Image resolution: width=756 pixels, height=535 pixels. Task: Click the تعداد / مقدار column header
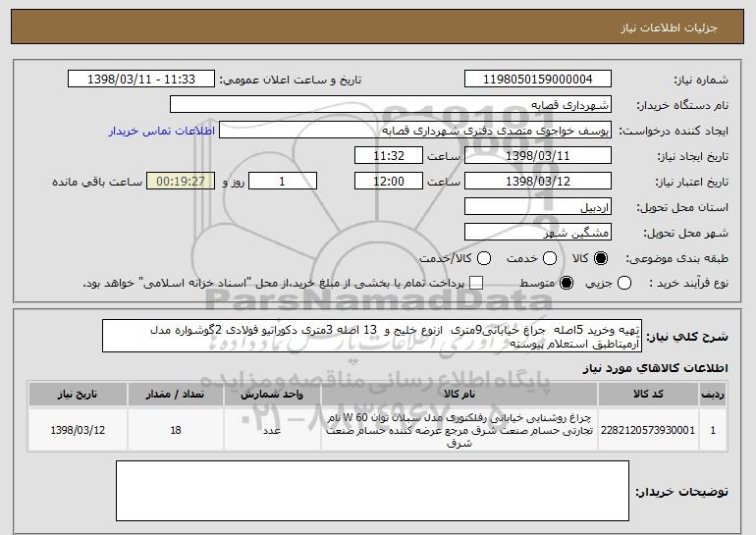tap(176, 395)
